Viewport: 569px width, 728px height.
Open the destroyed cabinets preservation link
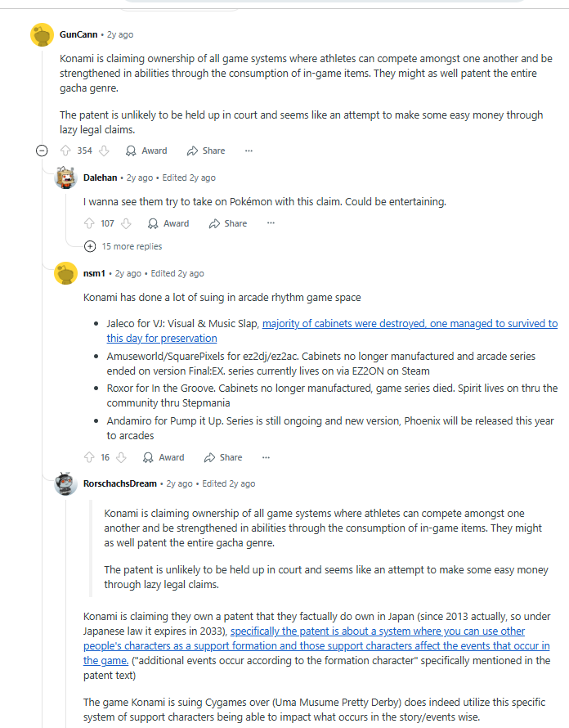[332, 330]
